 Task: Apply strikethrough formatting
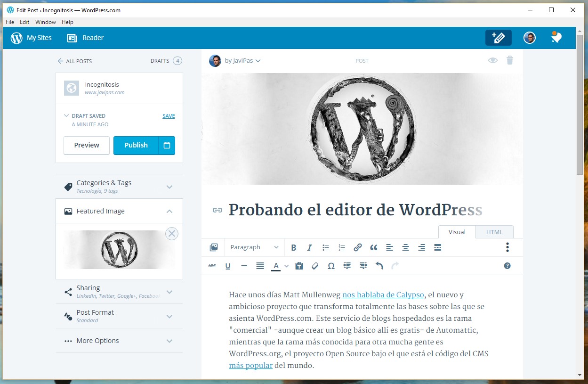pos(212,266)
